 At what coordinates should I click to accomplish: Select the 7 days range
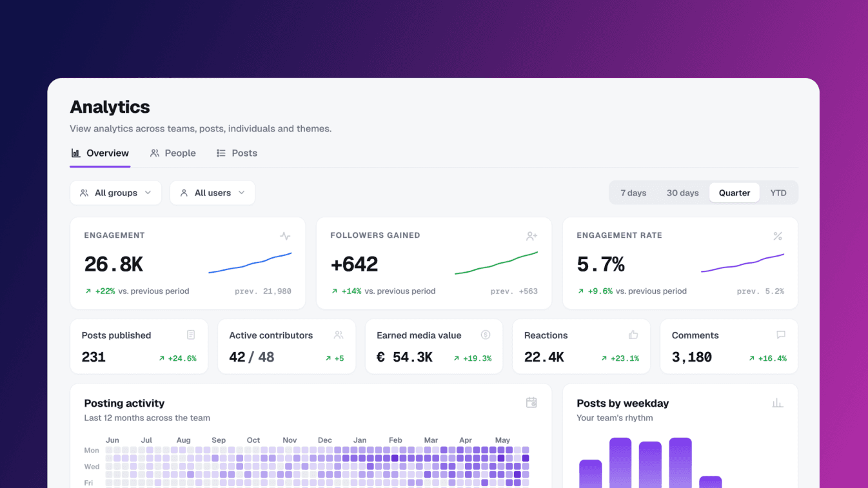pyautogui.click(x=633, y=193)
